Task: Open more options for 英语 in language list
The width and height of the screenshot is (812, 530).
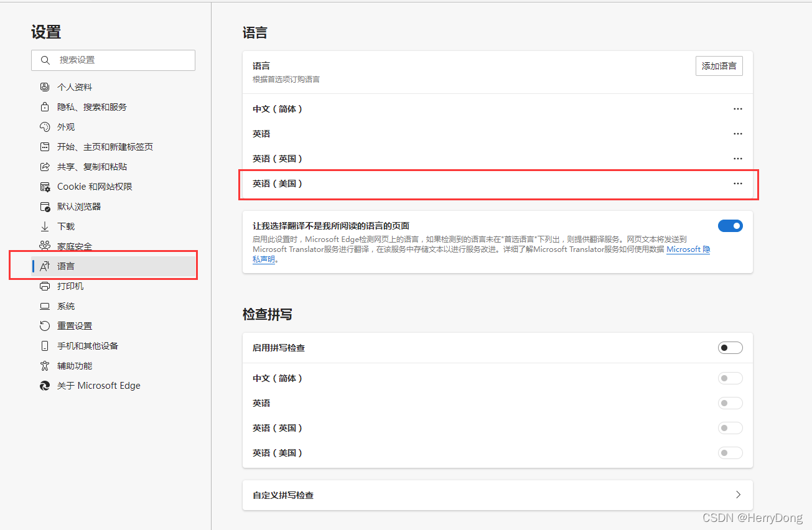Action: click(738, 134)
